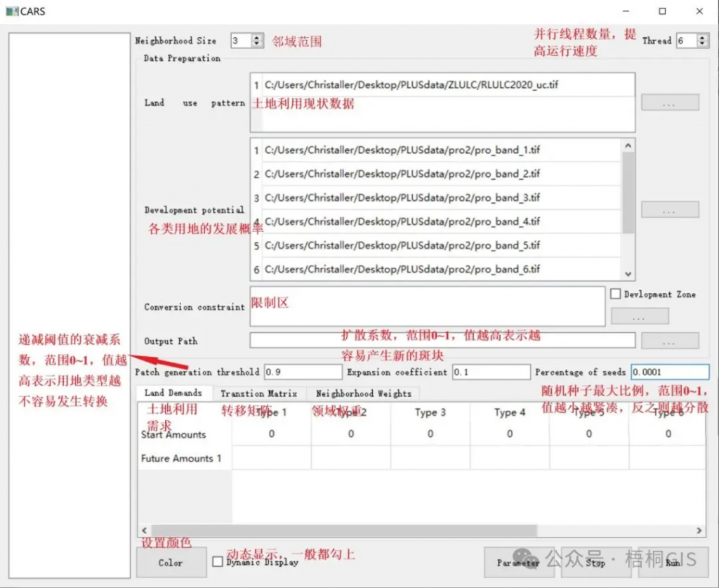This screenshot has width=719, height=588.
Task: Browse for the Output Path folder
Action: [x=670, y=341]
